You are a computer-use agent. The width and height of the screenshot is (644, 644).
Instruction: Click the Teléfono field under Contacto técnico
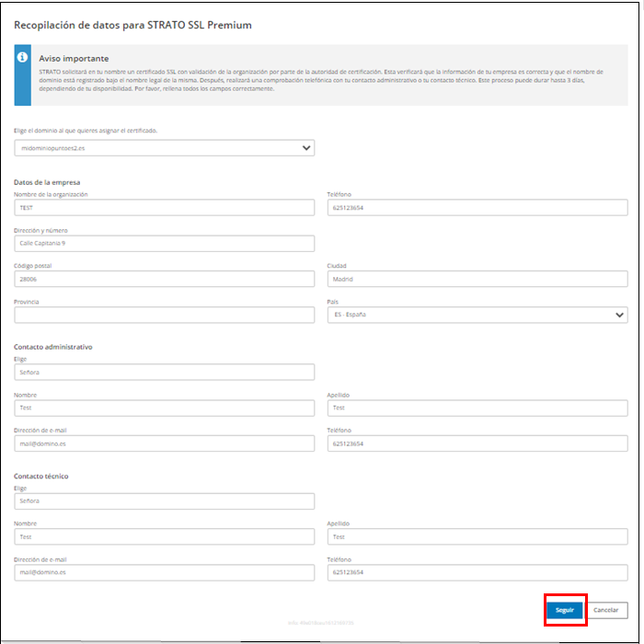coord(477,572)
